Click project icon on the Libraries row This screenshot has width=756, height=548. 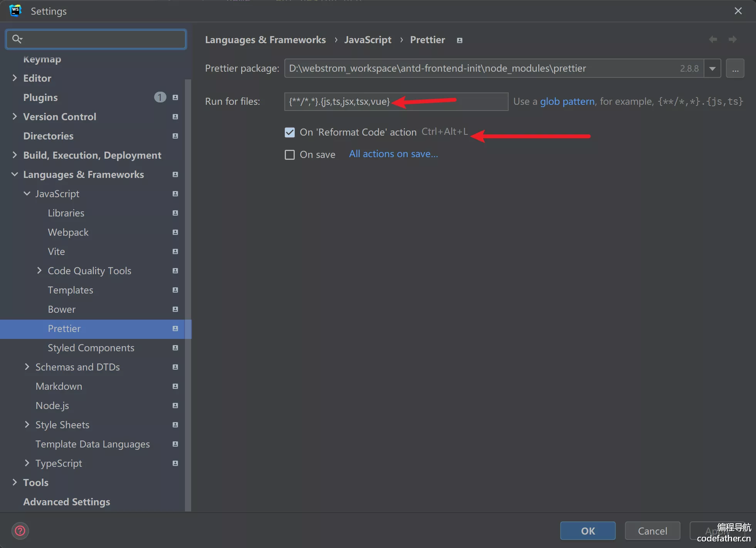(175, 213)
